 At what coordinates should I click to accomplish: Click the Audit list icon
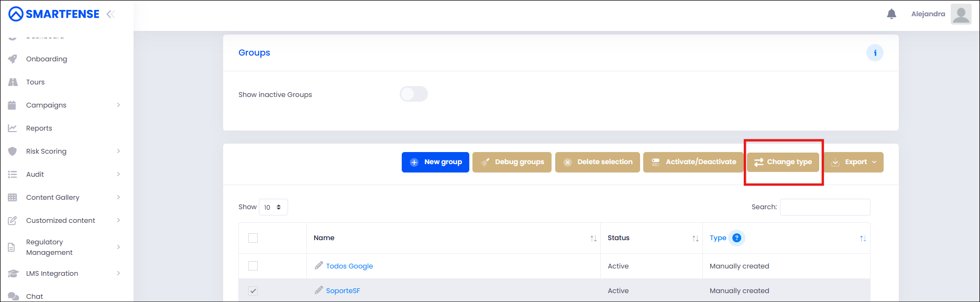point(13,174)
